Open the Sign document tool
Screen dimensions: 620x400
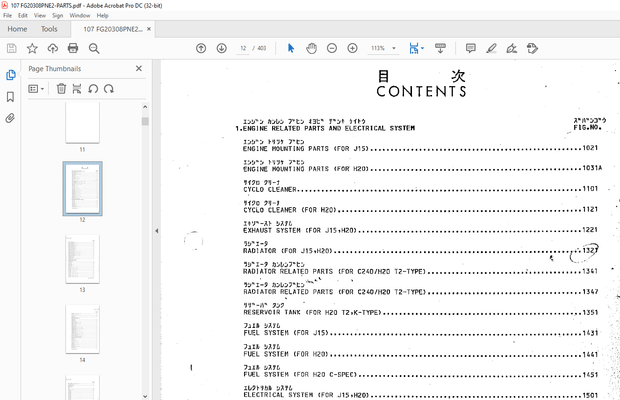click(512, 48)
